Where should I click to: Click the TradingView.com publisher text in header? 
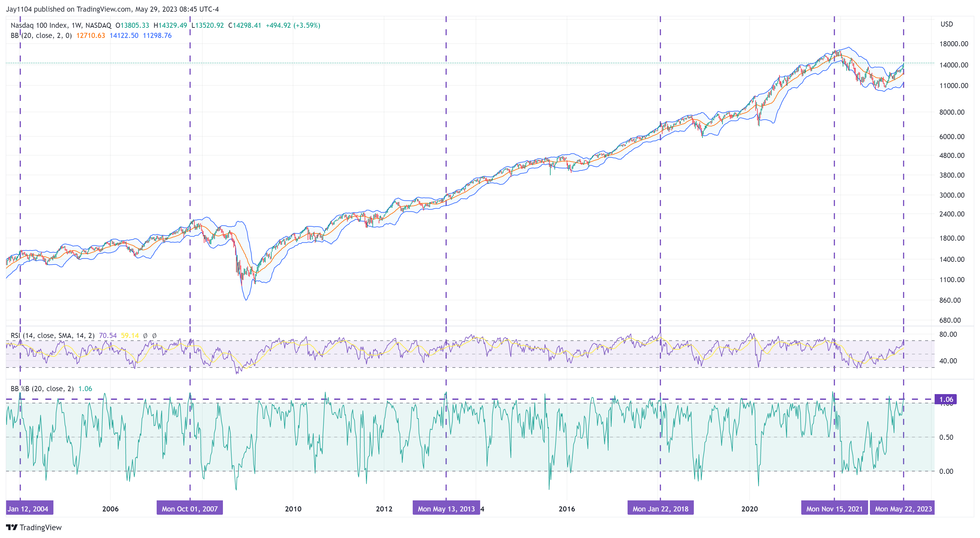point(104,9)
